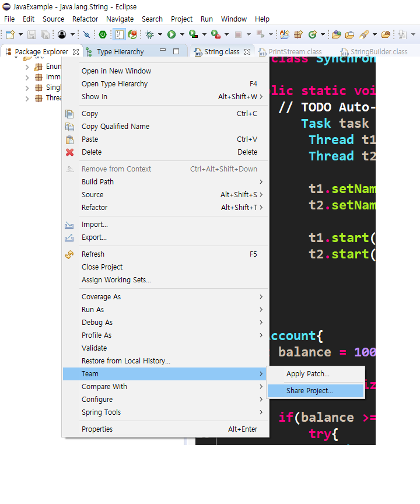Click the Terminate stop square icon
Screen dimensions: 420x504
[238, 34]
